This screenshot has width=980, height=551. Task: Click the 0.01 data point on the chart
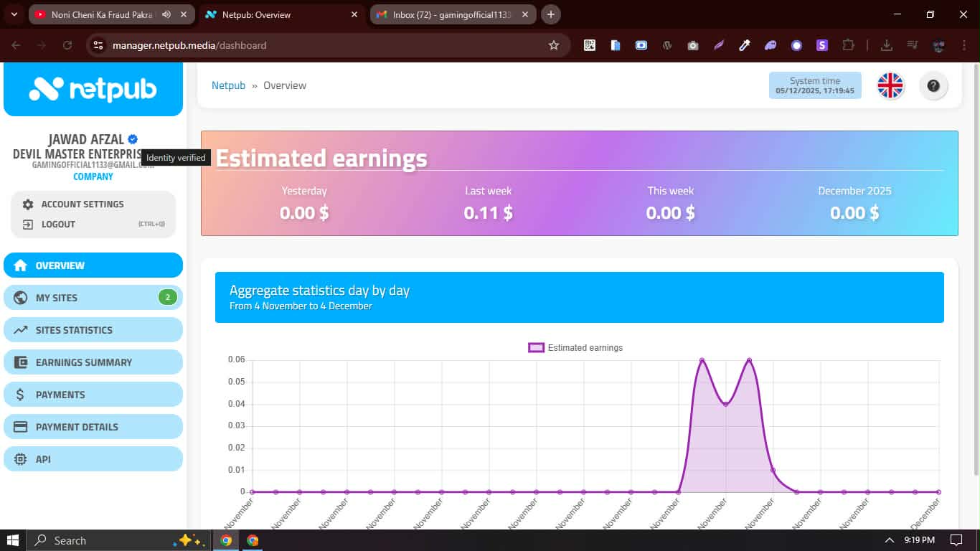pos(773,471)
